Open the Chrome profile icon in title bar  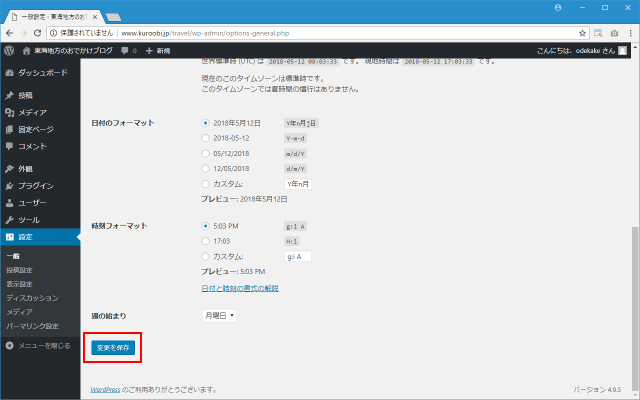558,8
